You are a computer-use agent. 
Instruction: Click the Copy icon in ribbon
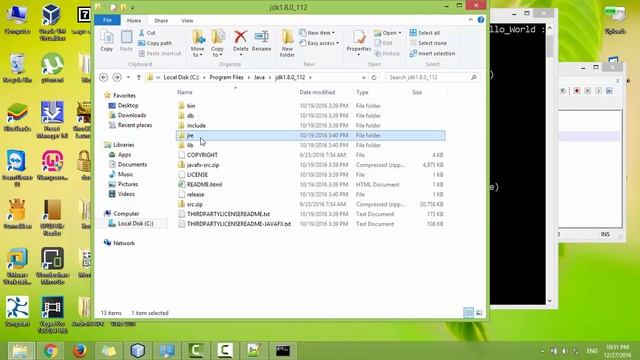click(107, 41)
